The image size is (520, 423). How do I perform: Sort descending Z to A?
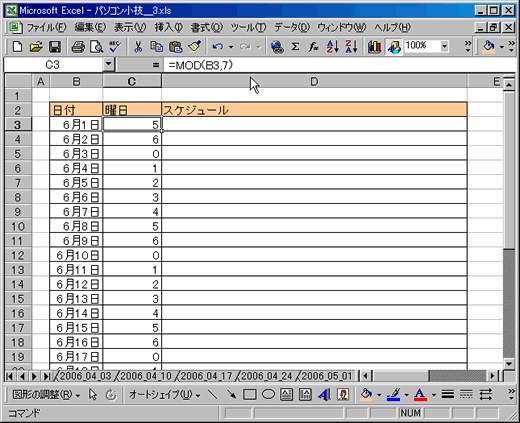pyautogui.click(x=351, y=47)
